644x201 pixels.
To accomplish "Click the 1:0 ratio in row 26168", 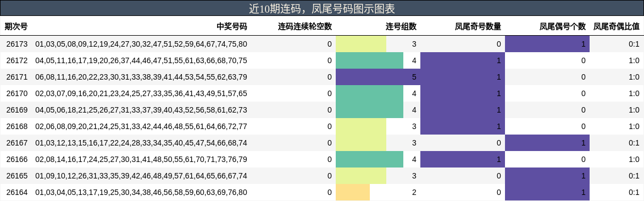I will point(634,126).
